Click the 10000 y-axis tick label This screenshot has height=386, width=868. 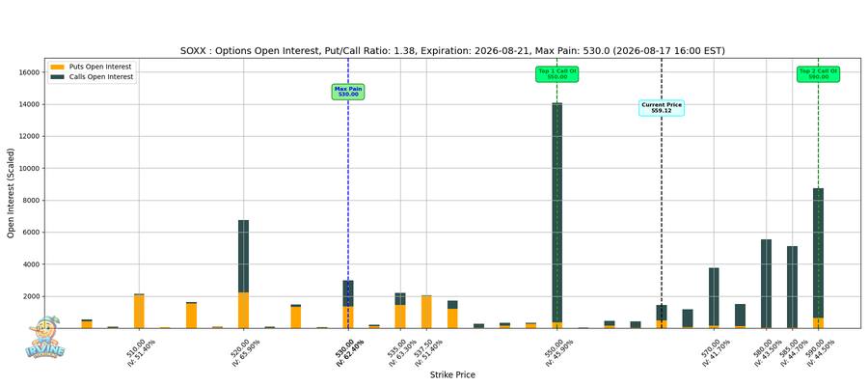point(28,169)
